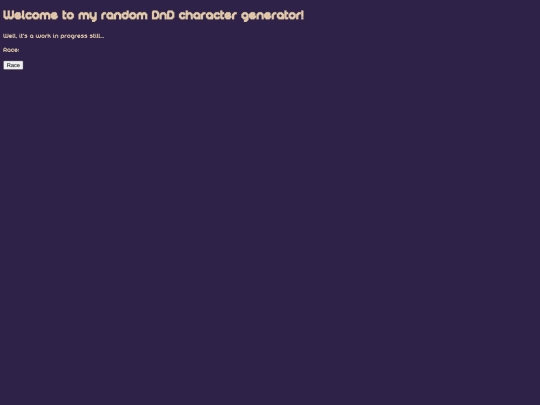The image size is (540, 405).
Task: Click the word 'Well,' in the subtitle
Action: (10, 36)
